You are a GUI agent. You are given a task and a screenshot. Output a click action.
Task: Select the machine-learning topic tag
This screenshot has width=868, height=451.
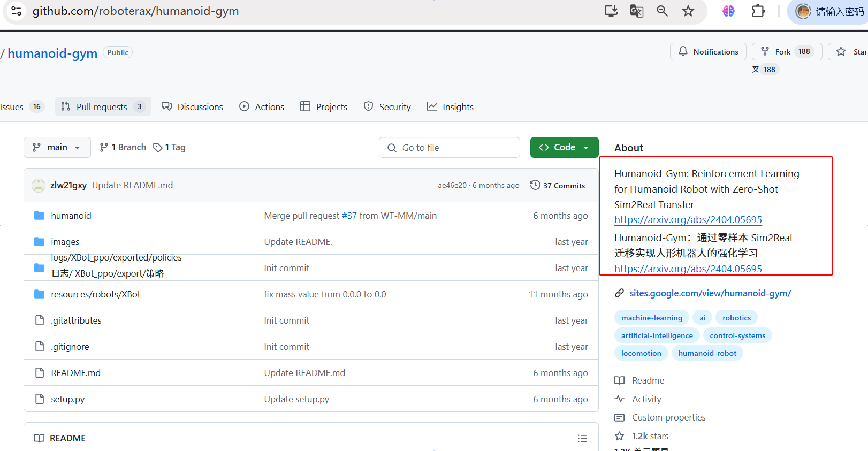click(x=652, y=318)
